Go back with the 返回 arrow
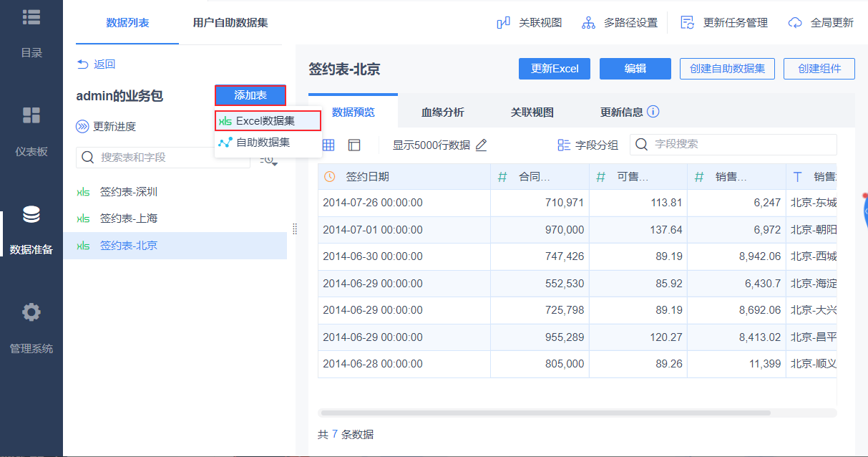The height and width of the screenshot is (457, 868). coord(96,64)
